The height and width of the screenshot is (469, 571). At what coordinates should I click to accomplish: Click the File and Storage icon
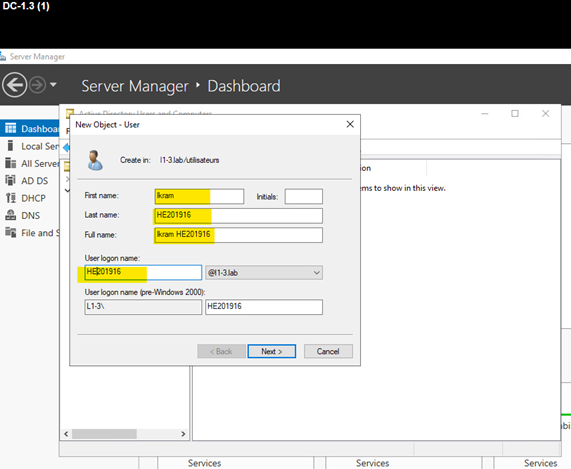pyautogui.click(x=11, y=232)
